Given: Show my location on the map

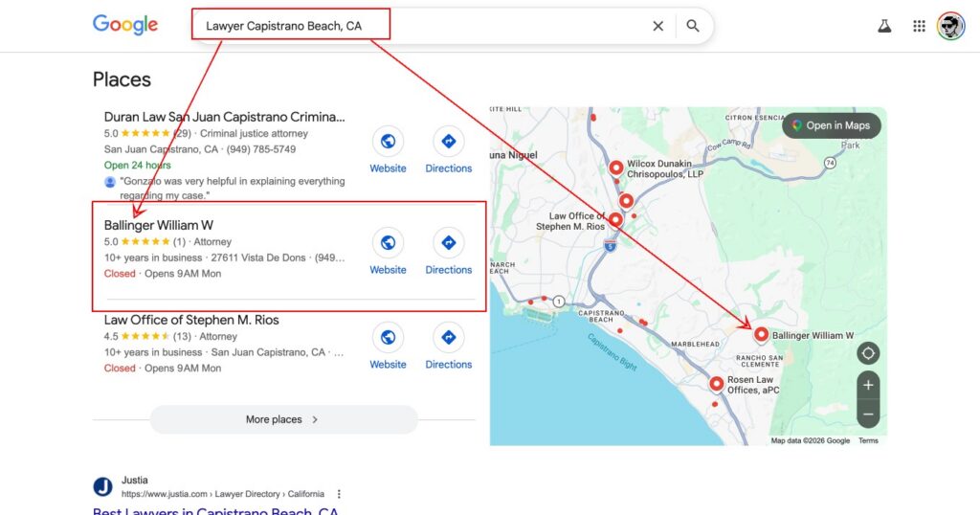Looking at the screenshot, I should click(868, 352).
